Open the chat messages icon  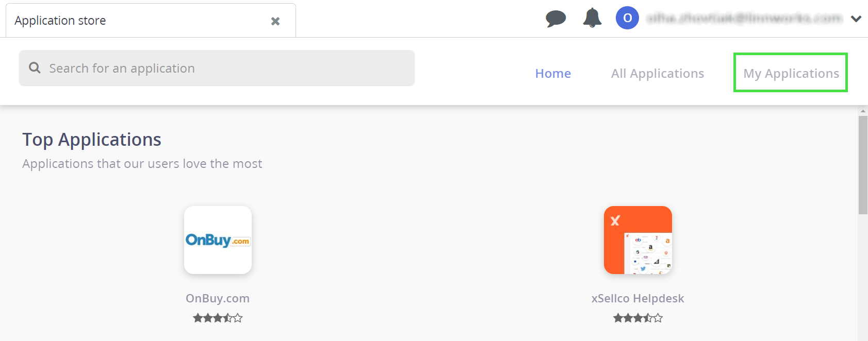[555, 19]
